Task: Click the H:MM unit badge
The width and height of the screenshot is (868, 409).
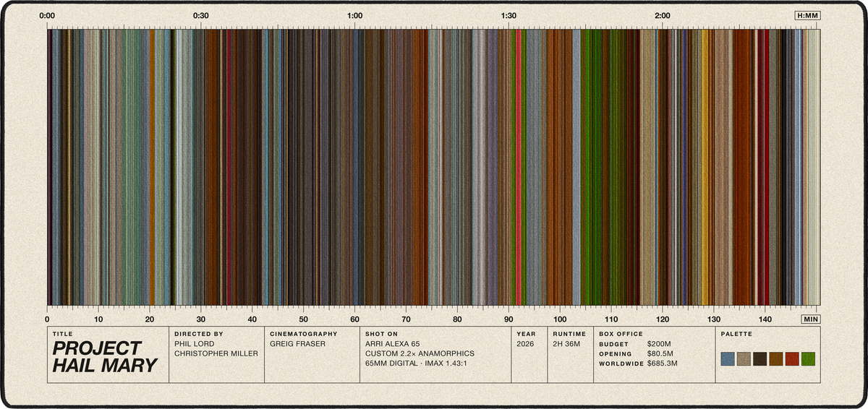Action: [x=807, y=15]
